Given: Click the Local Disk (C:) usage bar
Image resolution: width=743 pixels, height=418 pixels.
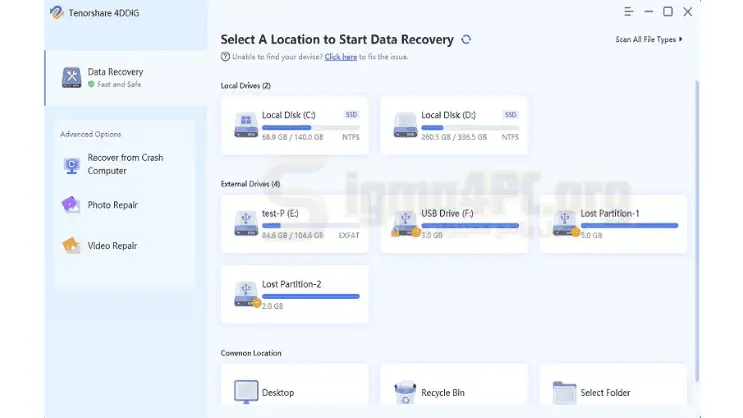Looking at the screenshot, I should (311, 127).
